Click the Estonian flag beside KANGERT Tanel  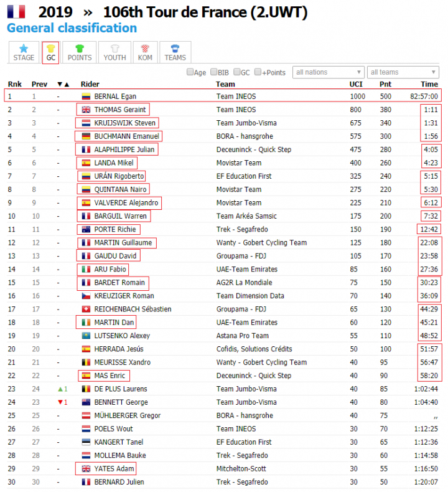point(86,442)
